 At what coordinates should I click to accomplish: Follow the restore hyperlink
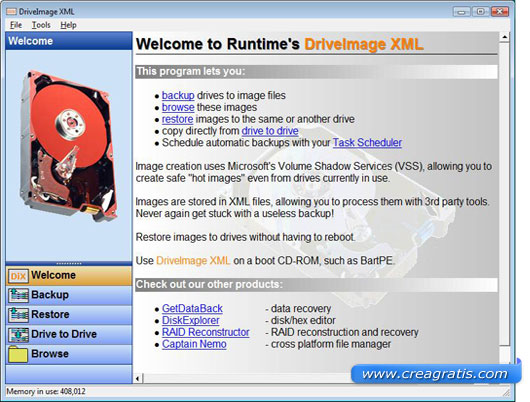point(177,119)
